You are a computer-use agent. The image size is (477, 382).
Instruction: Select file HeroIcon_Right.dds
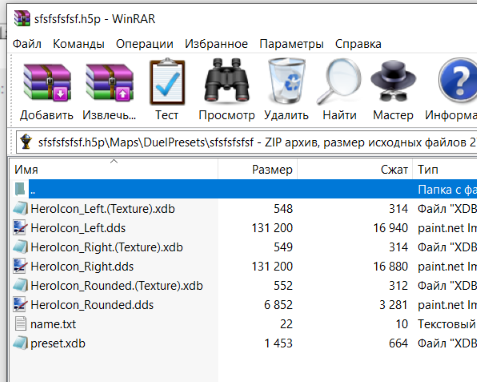click(x=82, y=266)
